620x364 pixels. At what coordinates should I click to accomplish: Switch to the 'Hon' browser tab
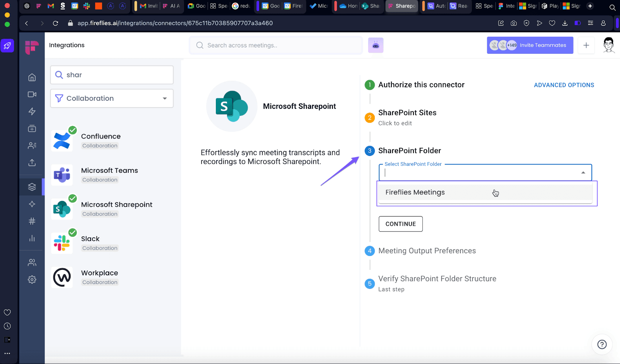pos(348,6)
